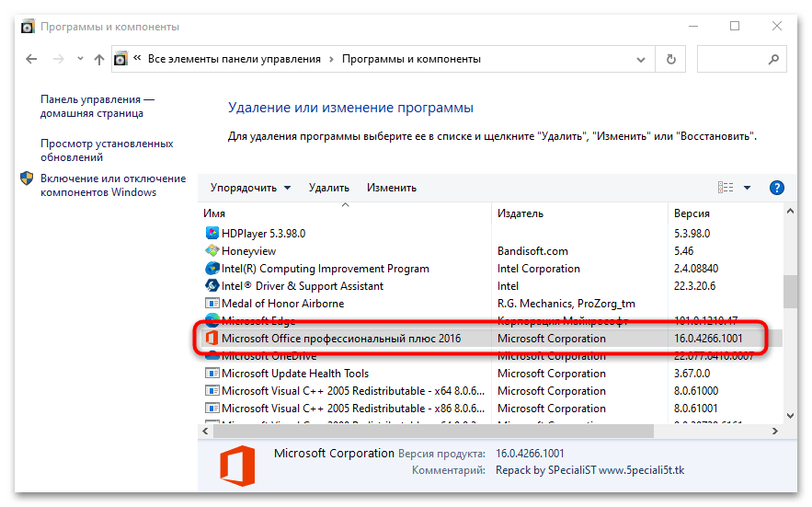
Task: Open Панель управления домашняя страница link
Action: [97, 106]
